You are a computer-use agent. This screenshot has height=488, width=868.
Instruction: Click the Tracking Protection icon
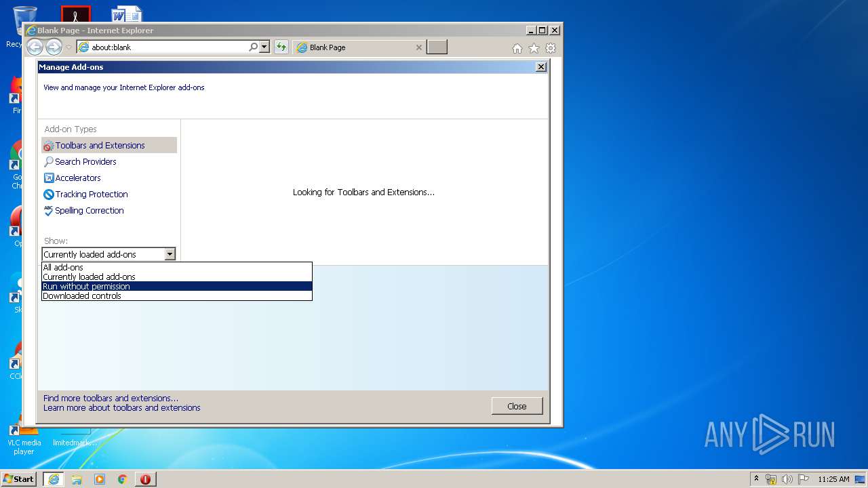coord(48,194)
